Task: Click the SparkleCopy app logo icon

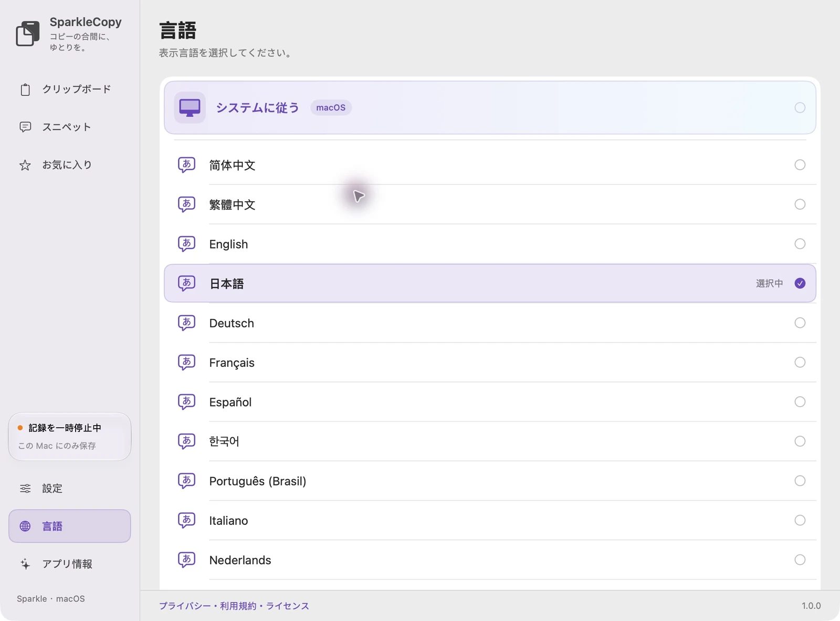Action: point(28,34)
